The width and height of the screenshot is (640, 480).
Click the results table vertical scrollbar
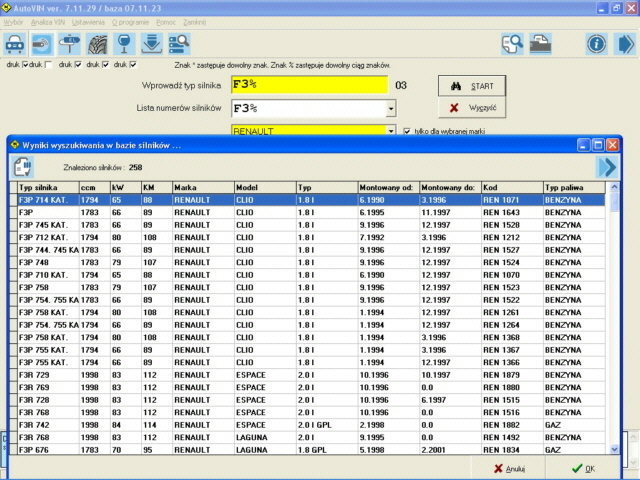point(615,320)
